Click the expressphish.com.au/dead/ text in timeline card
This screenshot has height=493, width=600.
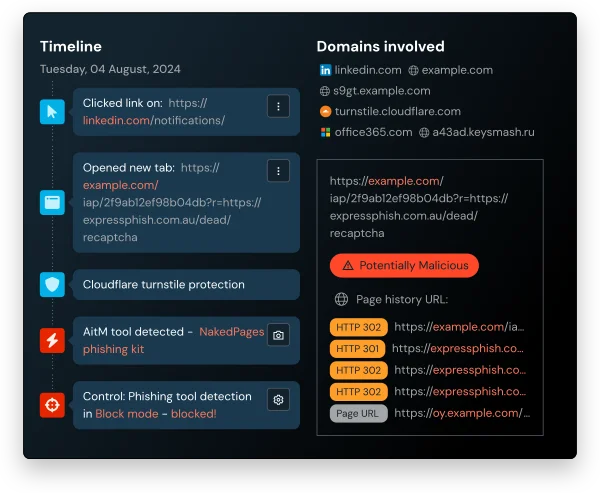point(157,220)
